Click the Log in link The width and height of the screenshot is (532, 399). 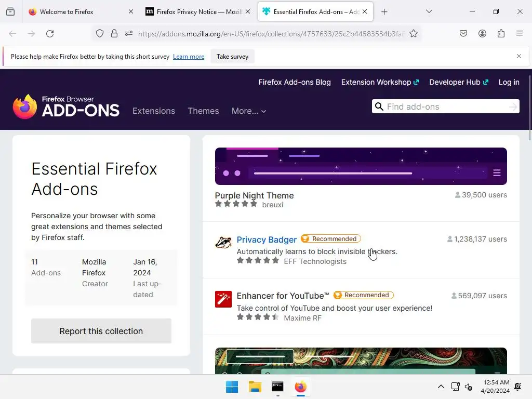tap(509, 82)
